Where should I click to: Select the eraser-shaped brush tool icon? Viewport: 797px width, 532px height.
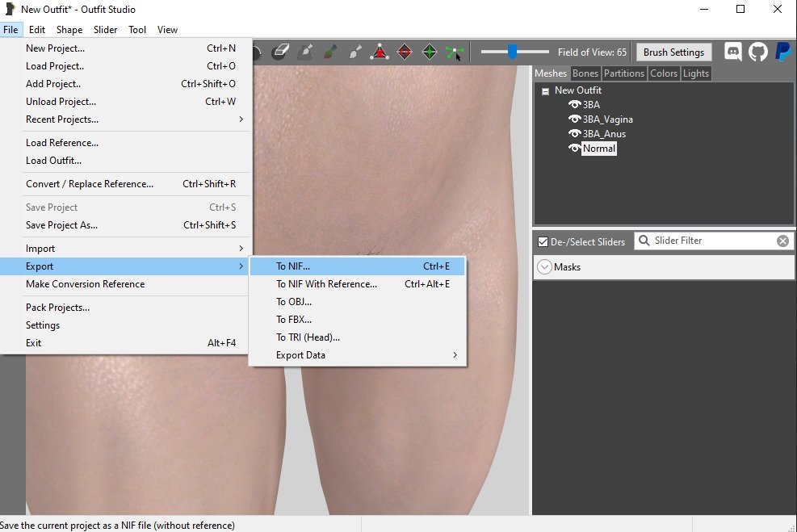(280, 52)
